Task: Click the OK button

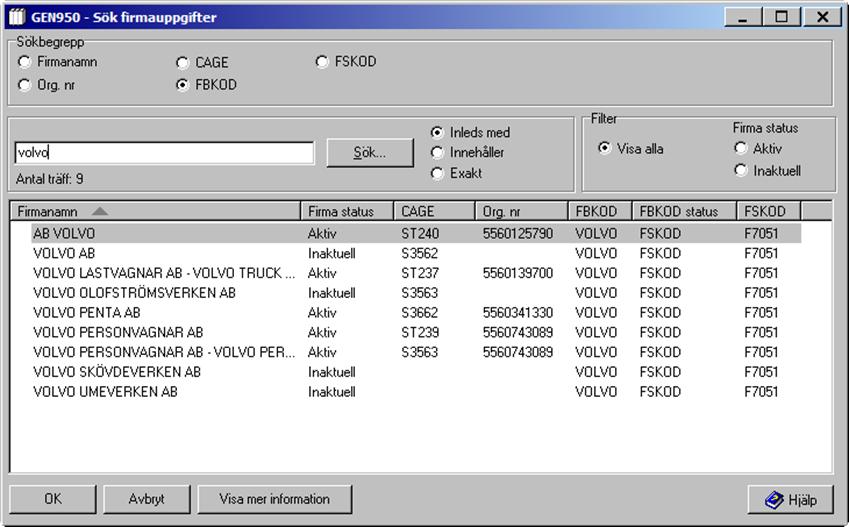Action: coord(53,499)
